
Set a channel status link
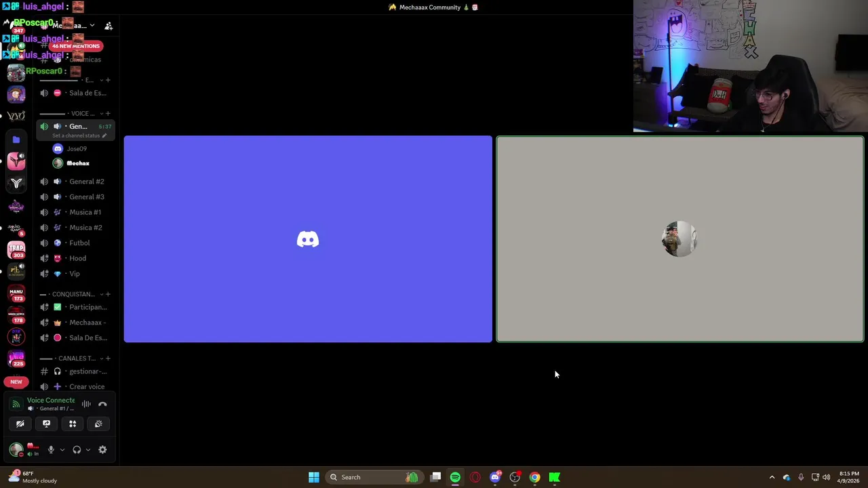tap(79, 136)
